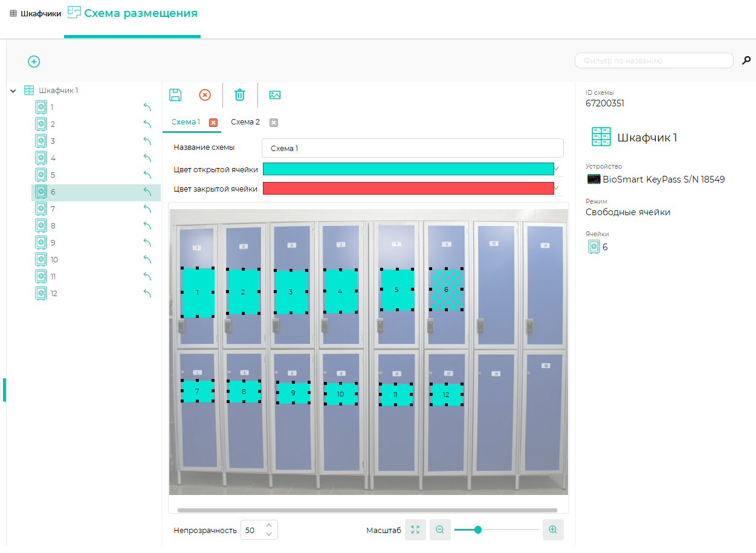Click the horizontal scrollbar under the image
Screen dimensions: 756x553
click(x=367, y=511)
